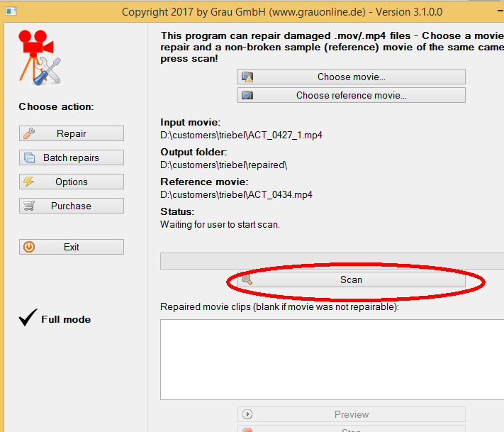
Task: Click the 'Choose action:' heading
Action: [56, 106]
